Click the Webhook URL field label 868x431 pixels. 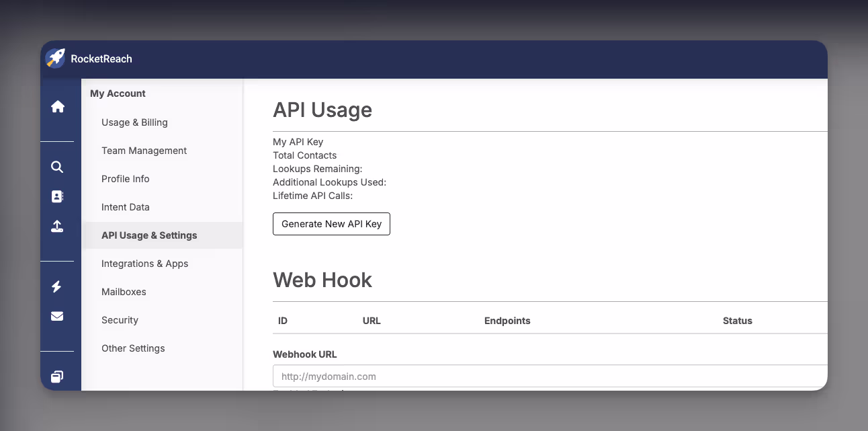pyautogui.click(x=305, y=354)
